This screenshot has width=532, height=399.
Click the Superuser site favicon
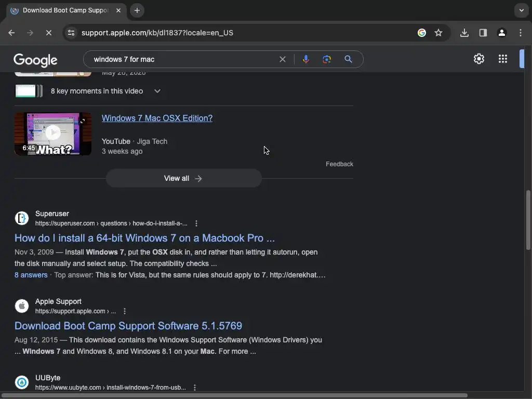click(22, 218)
